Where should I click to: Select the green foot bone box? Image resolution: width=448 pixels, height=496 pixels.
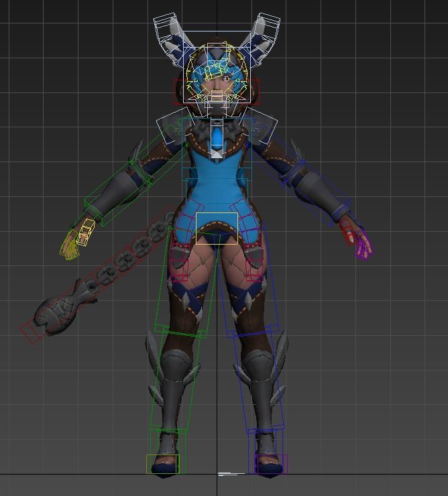(163, 464)
